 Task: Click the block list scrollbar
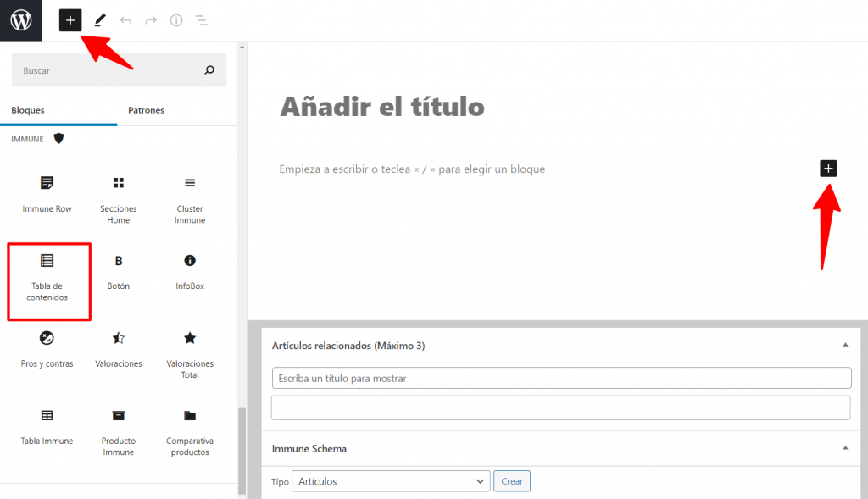(x=242, y=449)
